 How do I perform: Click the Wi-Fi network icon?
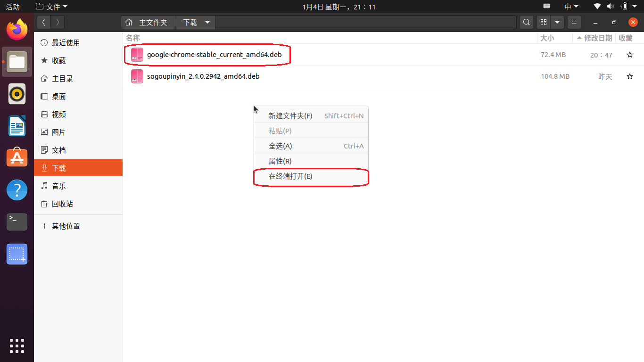(x=597, y=7)
